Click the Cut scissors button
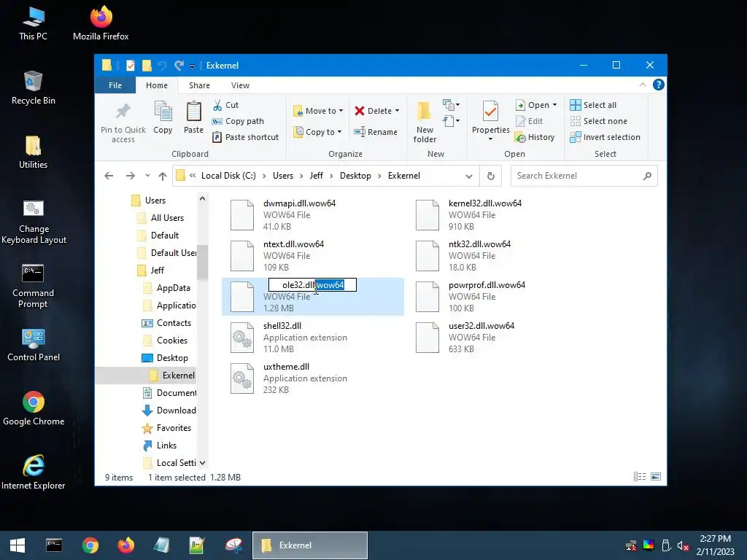The image size is (747, 560). [225, 105]
